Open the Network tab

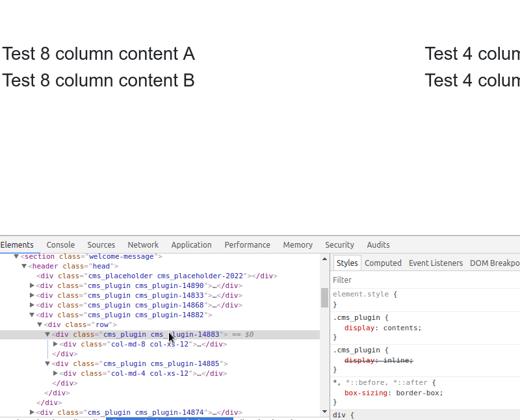143,245
